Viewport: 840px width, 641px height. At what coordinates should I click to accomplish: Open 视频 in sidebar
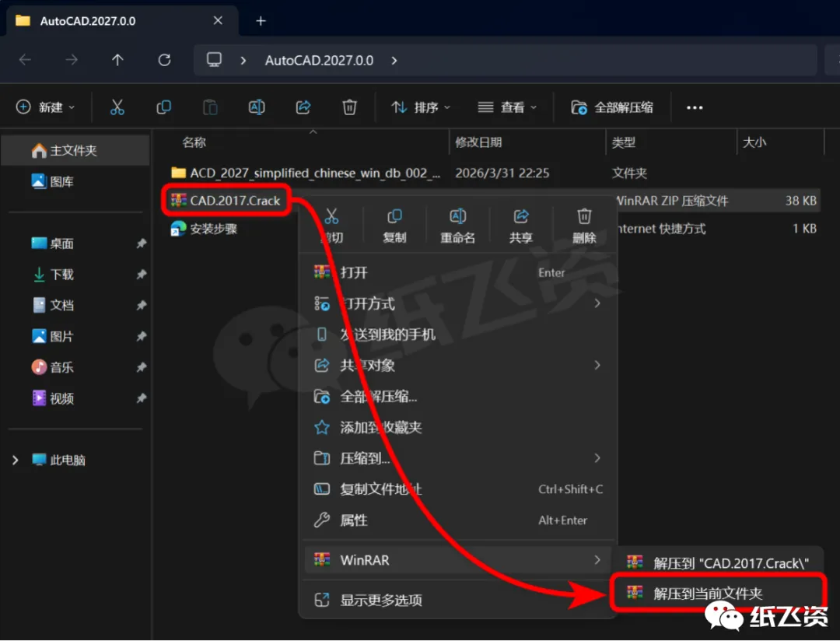click(75, 398)
